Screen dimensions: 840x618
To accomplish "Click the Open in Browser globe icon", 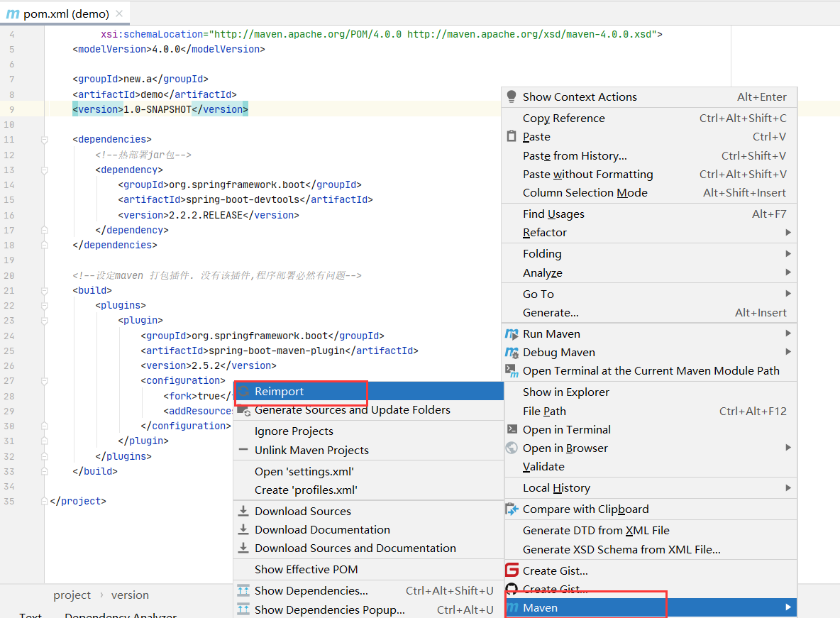I will point(512,448).
